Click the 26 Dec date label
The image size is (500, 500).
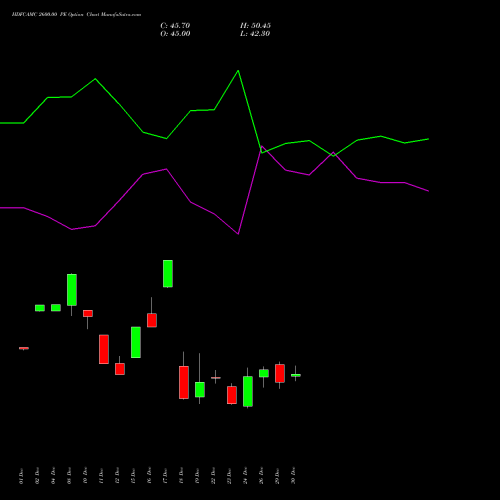pyautogui.click(x=261, y=476)
